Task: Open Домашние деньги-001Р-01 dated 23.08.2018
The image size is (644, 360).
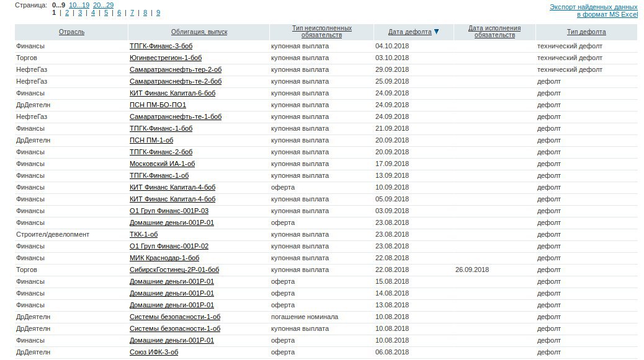Action: point(172,222)
